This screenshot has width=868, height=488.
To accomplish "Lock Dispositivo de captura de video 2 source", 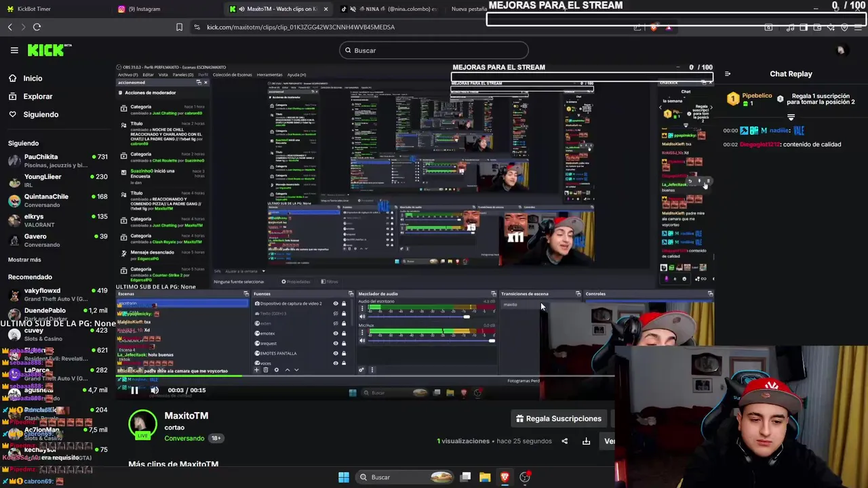I will pyautogui.click(x=344, y=304).
